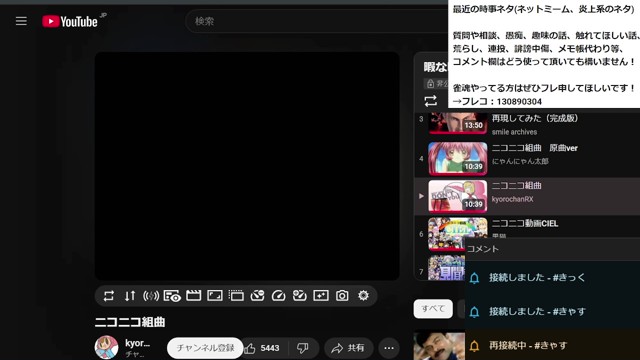
Task: Click the bell icon beside 接続しました - #きっく
Action: pyautogui.click(x=474, y=278)
